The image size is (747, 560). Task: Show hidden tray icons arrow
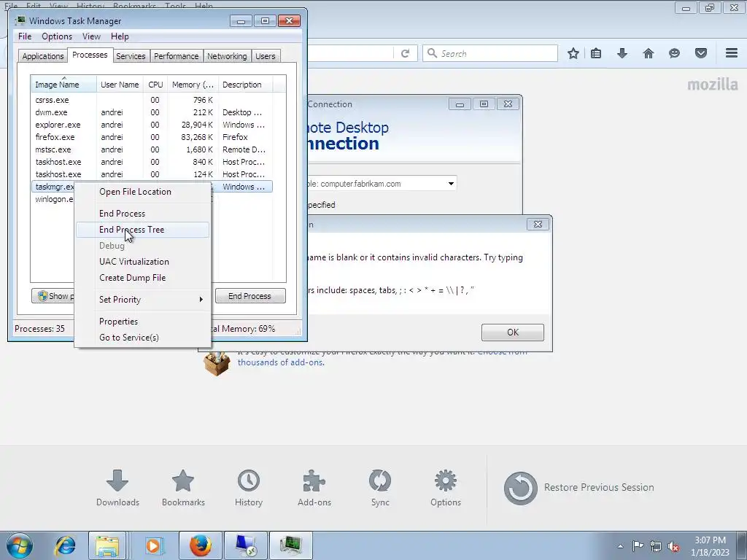click(x=620, y=546)
